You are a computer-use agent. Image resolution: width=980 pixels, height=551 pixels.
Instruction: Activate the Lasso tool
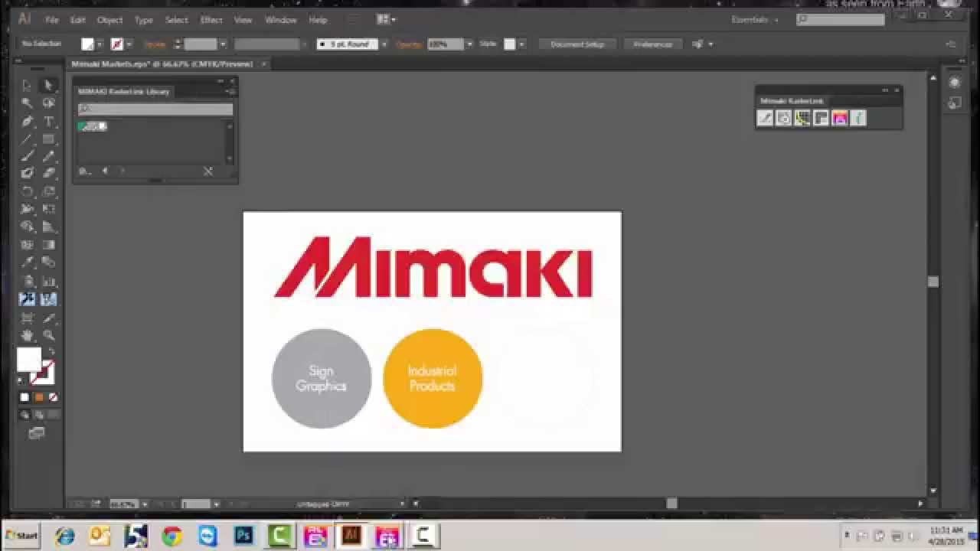click(x=48, y=103)
